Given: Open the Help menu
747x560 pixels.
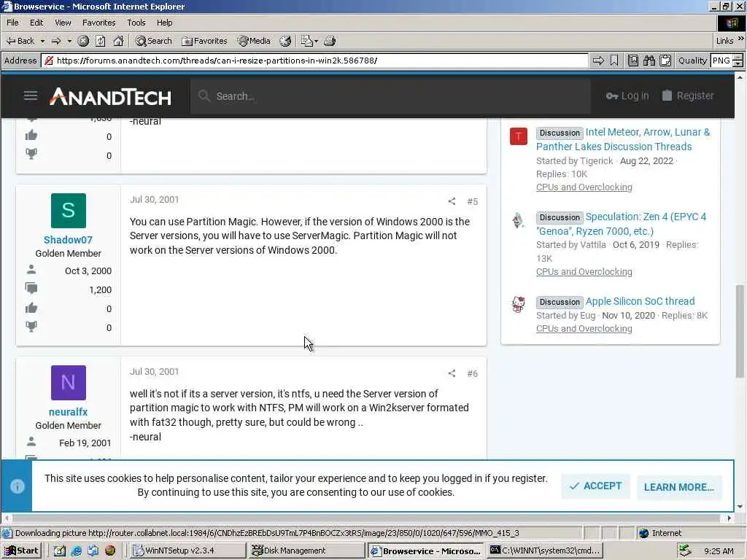Looking at the screenshot, I should pyautogui.click(x=164, y=23).
